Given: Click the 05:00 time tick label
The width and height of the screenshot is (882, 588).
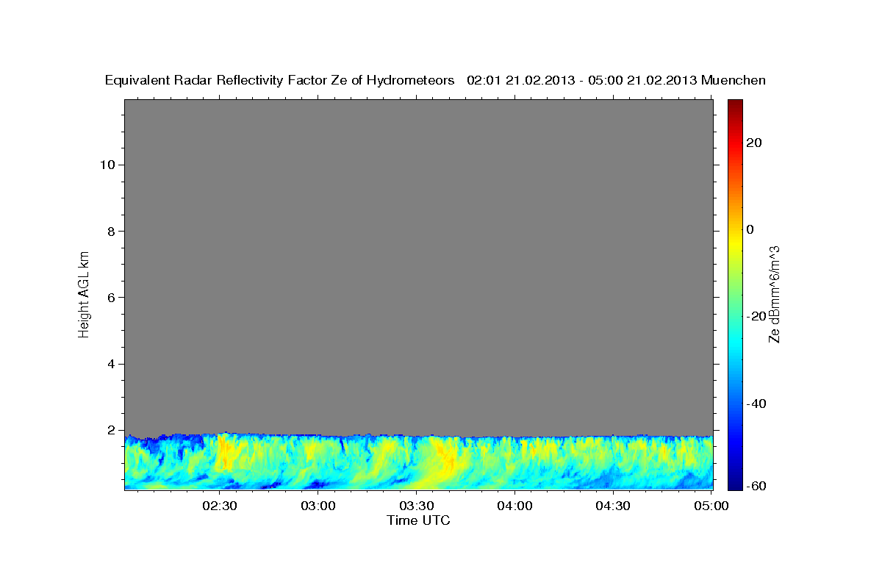Looking at the screenshot, I should 711,506.
